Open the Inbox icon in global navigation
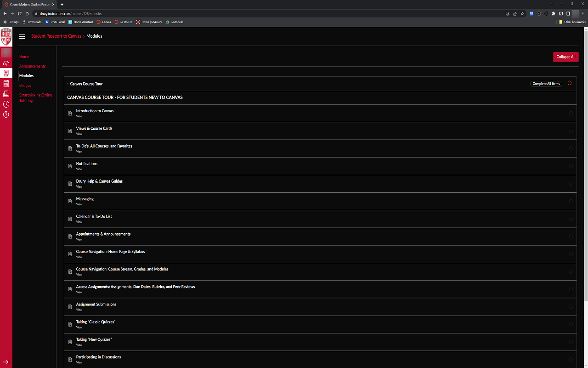 pyautogui.click(x=6, y=93)
